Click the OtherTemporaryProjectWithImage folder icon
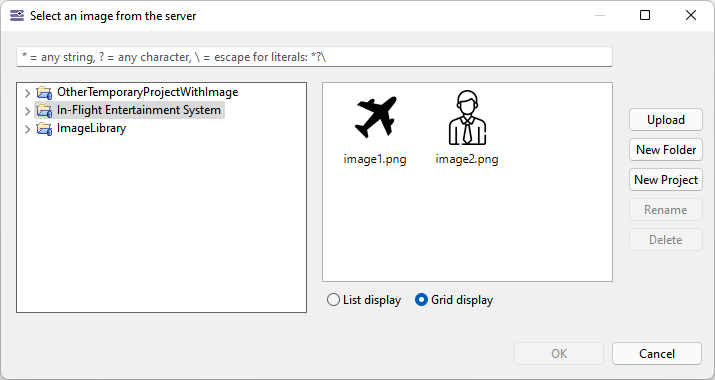Screen dimensions: 715x380 tap(44, 93)
